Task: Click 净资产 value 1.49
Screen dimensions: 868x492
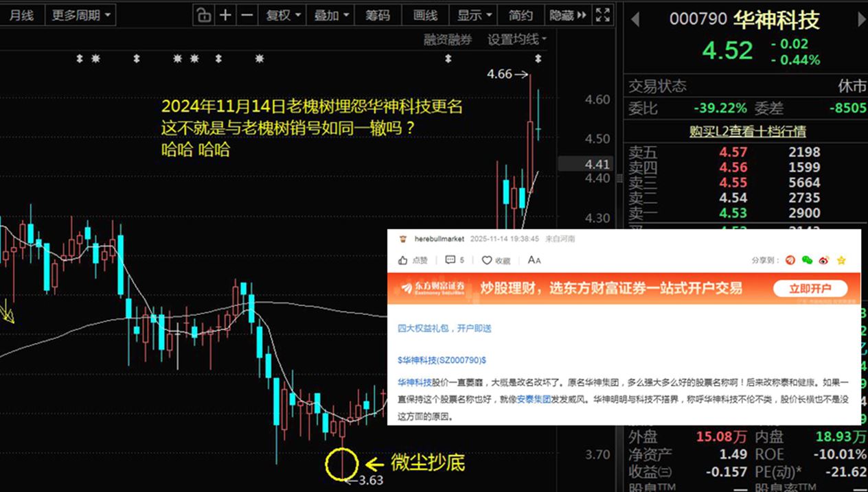Action: click(733, 454)
